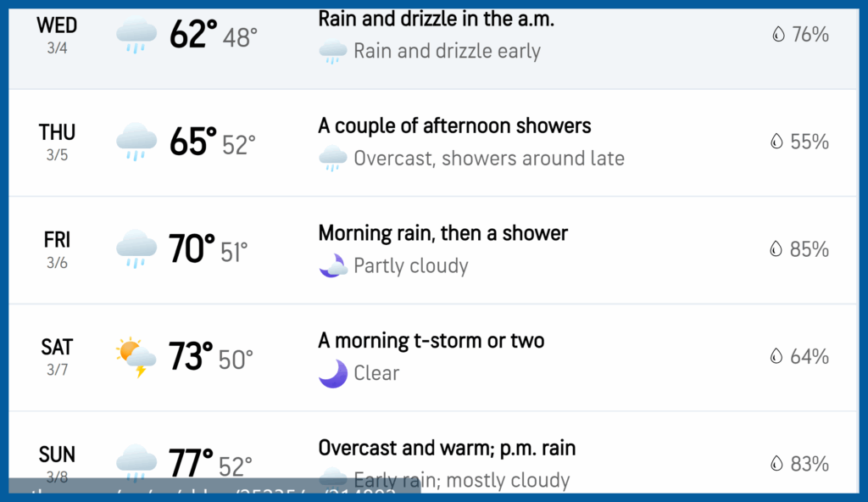Click Saturday's thunderstorm sun icon
This screenshot has width=868, height=502.
click(x=136, y=357)
